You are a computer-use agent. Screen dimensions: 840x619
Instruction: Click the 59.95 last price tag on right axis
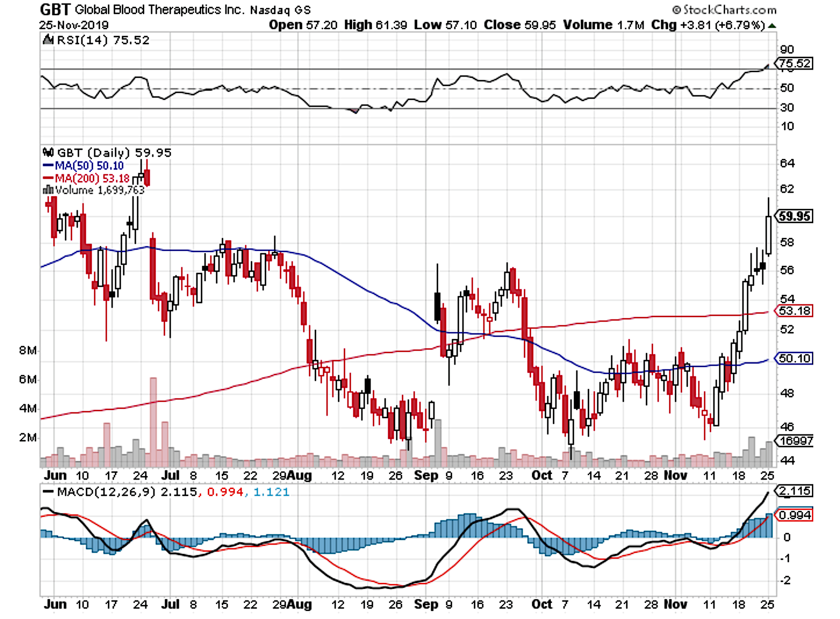point(795,216)
